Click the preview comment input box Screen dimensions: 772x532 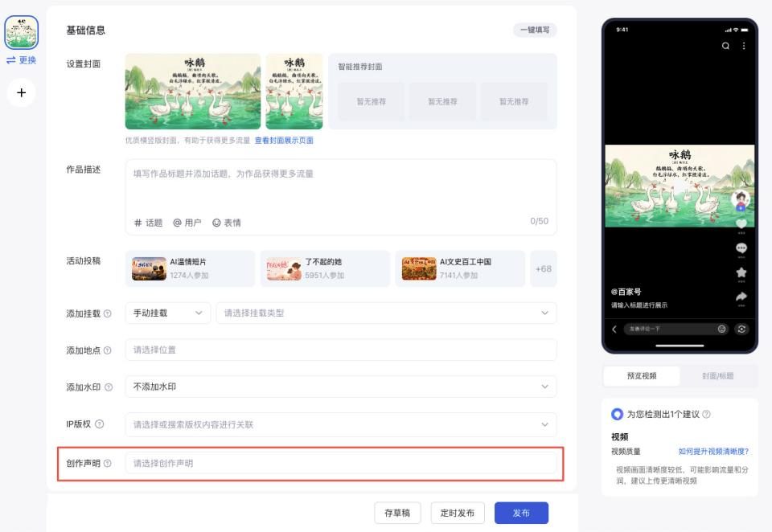pyautogui.click(x=676, y=329)
